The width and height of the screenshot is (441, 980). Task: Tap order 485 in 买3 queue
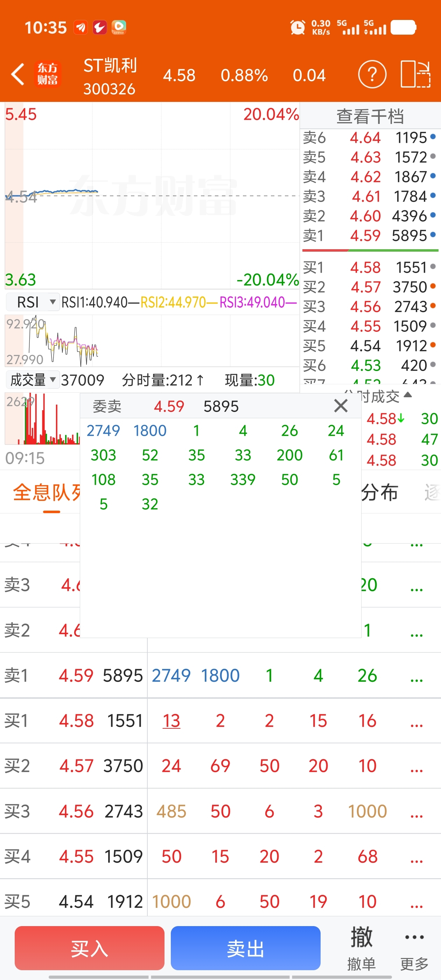tap(171, 811)
